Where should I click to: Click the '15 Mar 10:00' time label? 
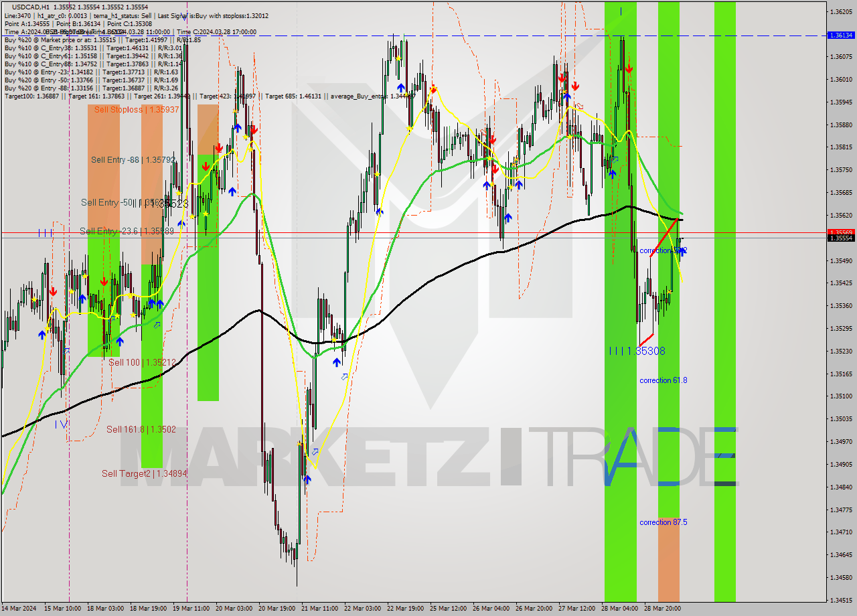click(62, 609)
